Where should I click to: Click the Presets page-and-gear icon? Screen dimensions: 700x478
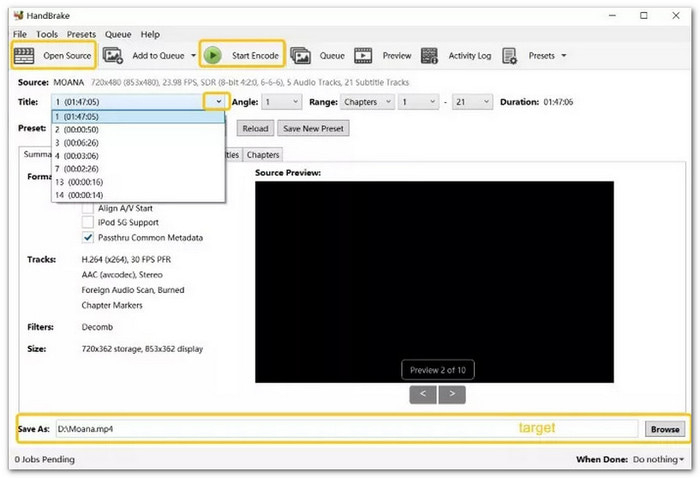[x=509, y=56]
